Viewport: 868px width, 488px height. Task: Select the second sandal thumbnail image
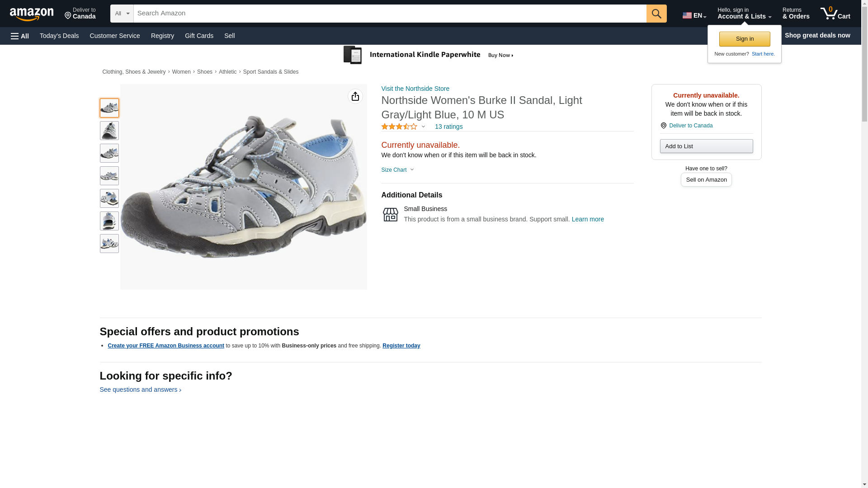[109, 131]
